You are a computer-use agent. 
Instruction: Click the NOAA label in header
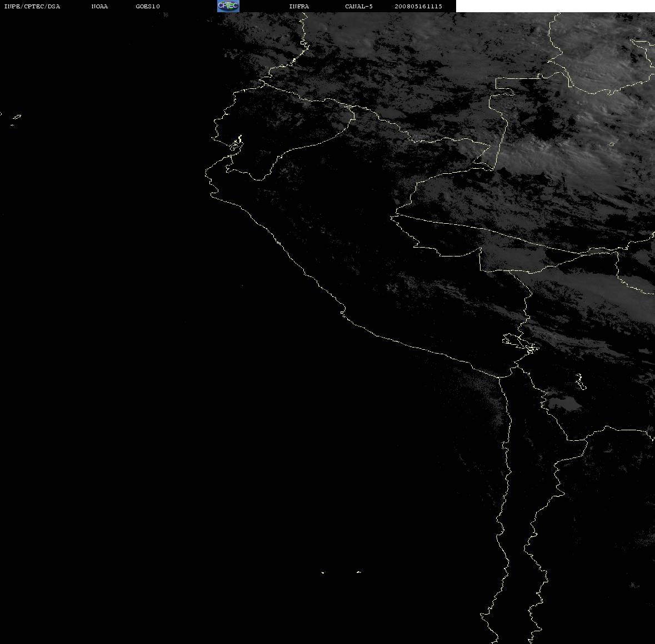pyautogui.click(x=99, y=6)
